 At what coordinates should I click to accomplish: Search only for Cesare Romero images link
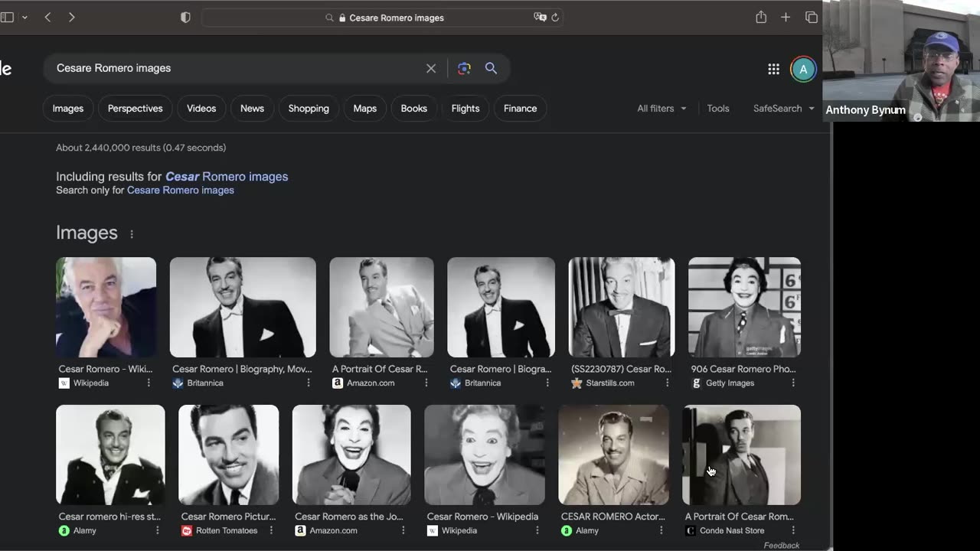point(181,191)
